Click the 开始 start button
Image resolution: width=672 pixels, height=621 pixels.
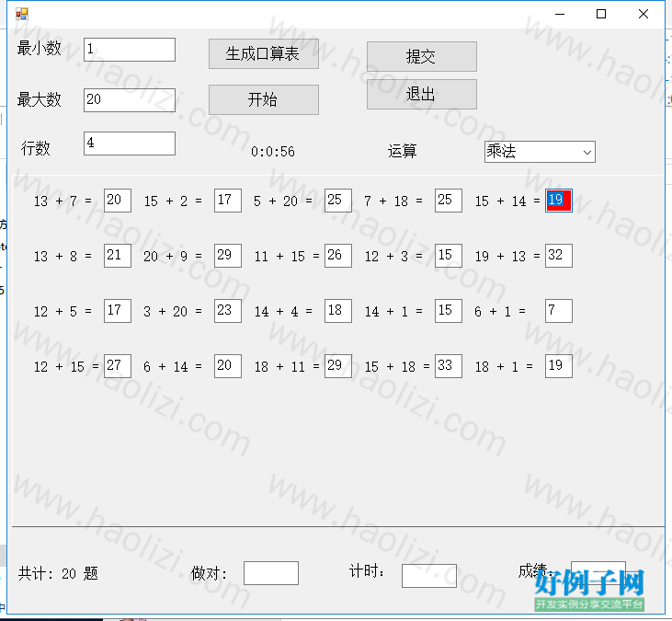click(x=264, y=99)
